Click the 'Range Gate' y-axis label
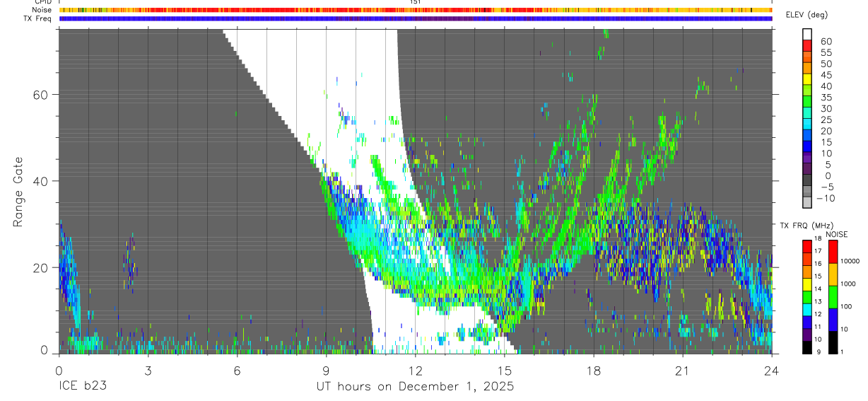The width and height of the screenshot is (868, 401). coord(18,192)
